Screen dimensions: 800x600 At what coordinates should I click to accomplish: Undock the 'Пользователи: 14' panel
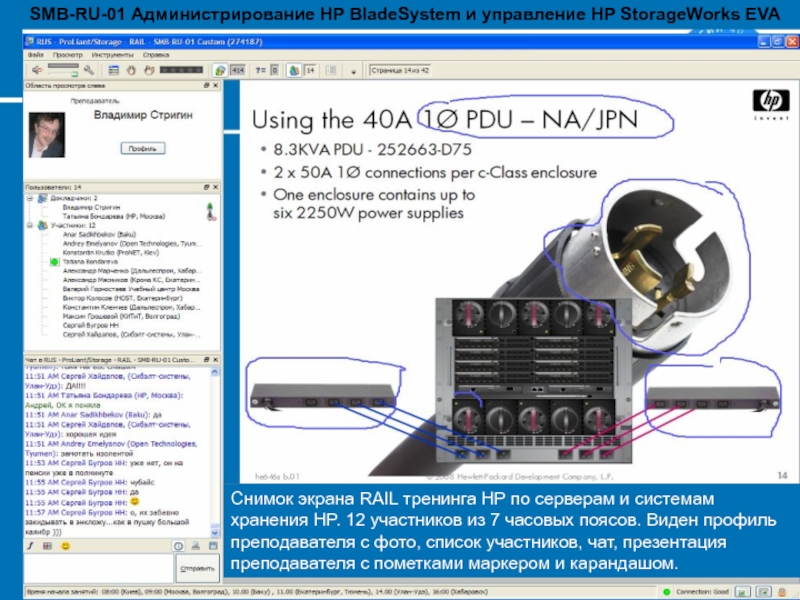207,187
